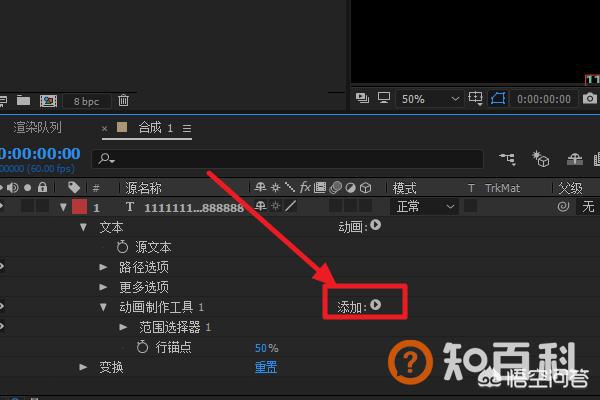The image size is (600, 400).
Task: Click the 源名称 column header
Action: coord(143,188)
